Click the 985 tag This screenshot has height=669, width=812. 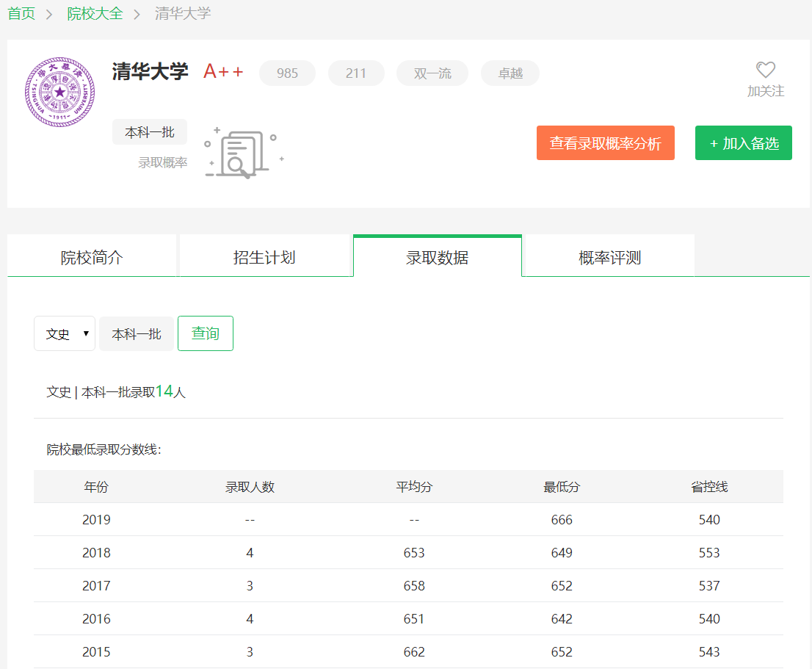click(287, 73)
